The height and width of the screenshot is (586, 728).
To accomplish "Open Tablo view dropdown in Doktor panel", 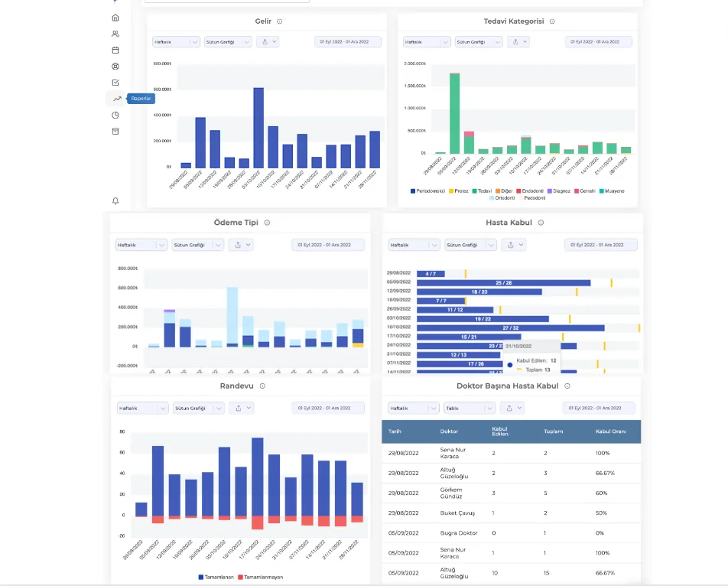I will (469, 409).
